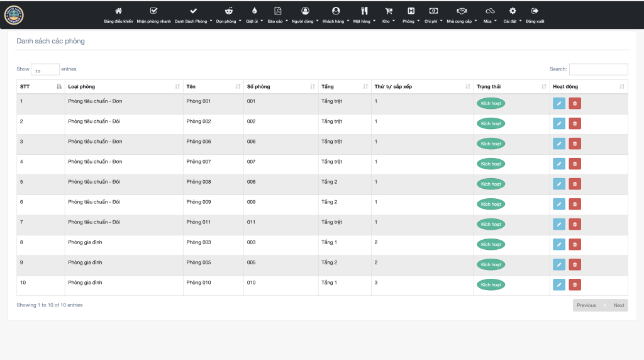Go to the Next page
The width and height of the screenshot is (644, 360).
pos(619,305)
